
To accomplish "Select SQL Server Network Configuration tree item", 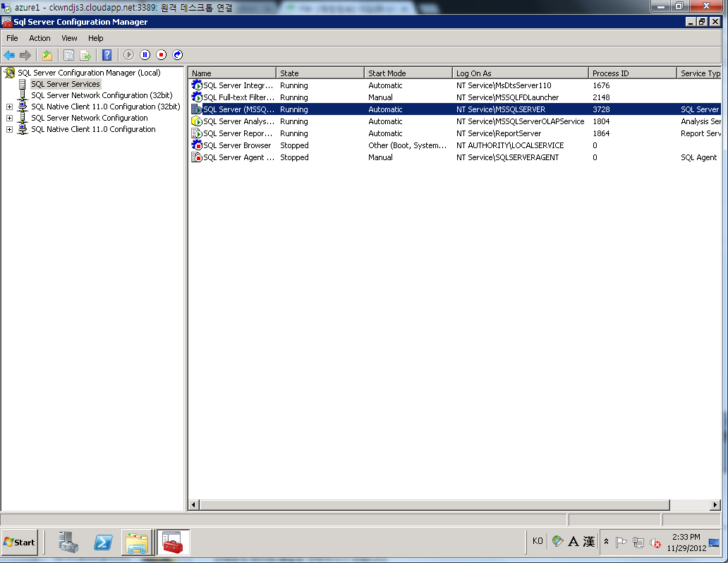I will [x=89, y=118].
